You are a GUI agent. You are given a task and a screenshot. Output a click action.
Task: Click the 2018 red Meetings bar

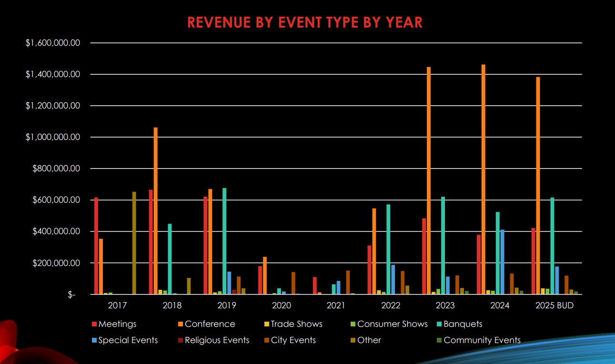[151, 242]
